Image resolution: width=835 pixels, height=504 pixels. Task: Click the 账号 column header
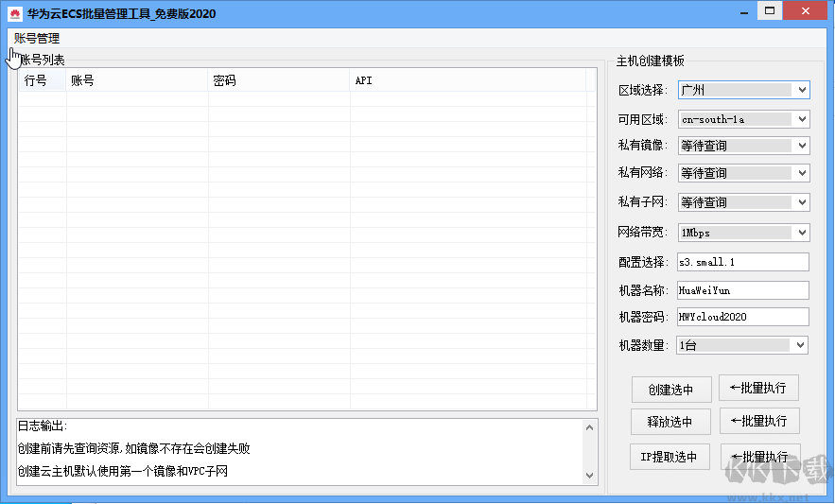coord(137,80)
